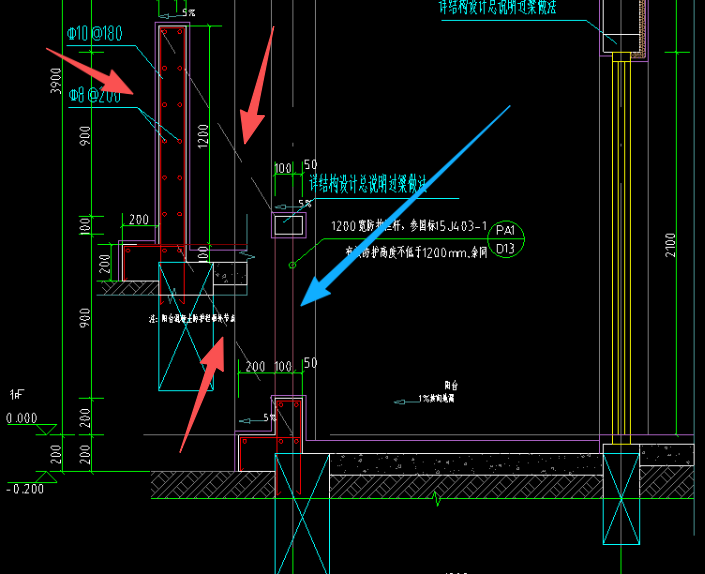Select the 阳台 room label
The width and height of the screenshot is (705, 574).
click(x=451, y=385)
